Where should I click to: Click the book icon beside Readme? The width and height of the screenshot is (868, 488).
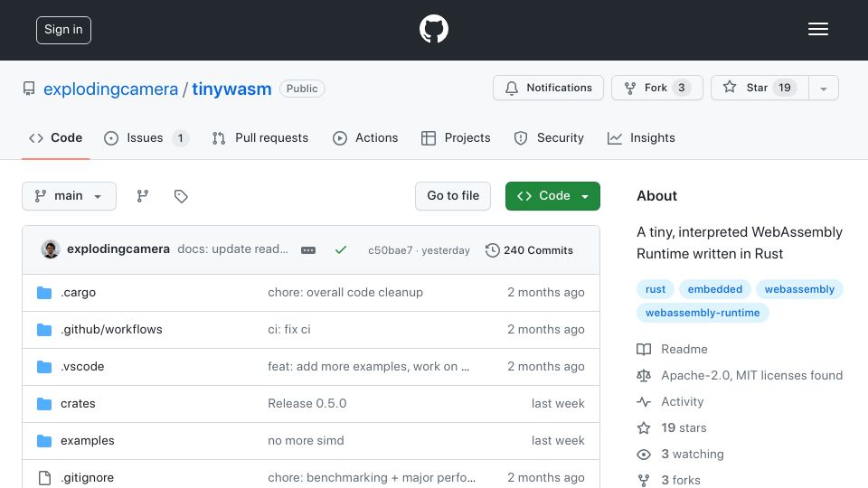point(643,349)
